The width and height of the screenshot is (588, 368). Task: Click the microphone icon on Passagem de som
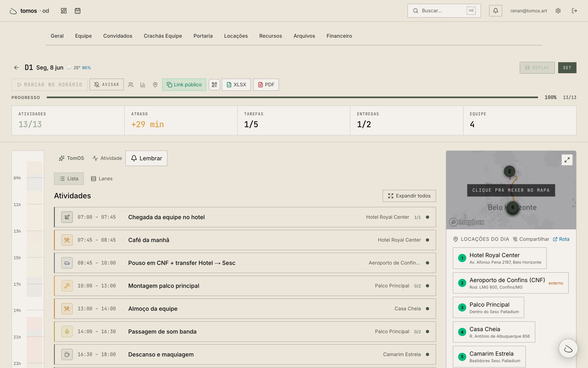coord(67,332)
